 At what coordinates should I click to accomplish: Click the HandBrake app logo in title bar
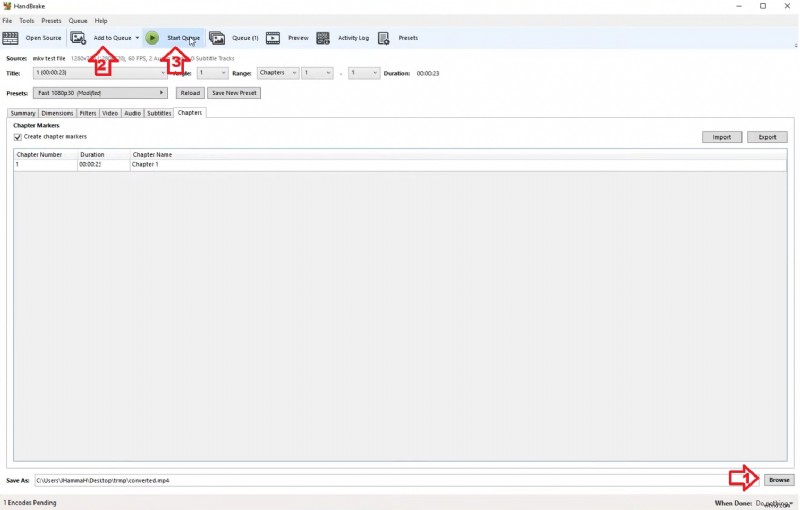pyautogui.click(x=7, y=6)
